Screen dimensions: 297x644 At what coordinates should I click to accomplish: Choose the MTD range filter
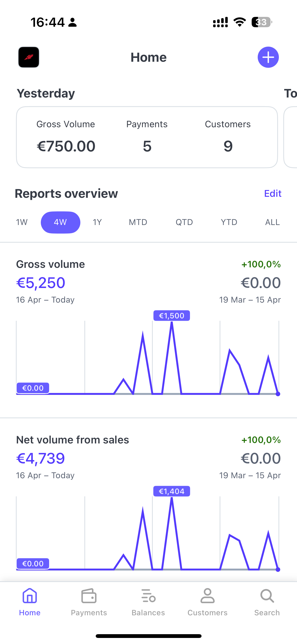(138, 222)
